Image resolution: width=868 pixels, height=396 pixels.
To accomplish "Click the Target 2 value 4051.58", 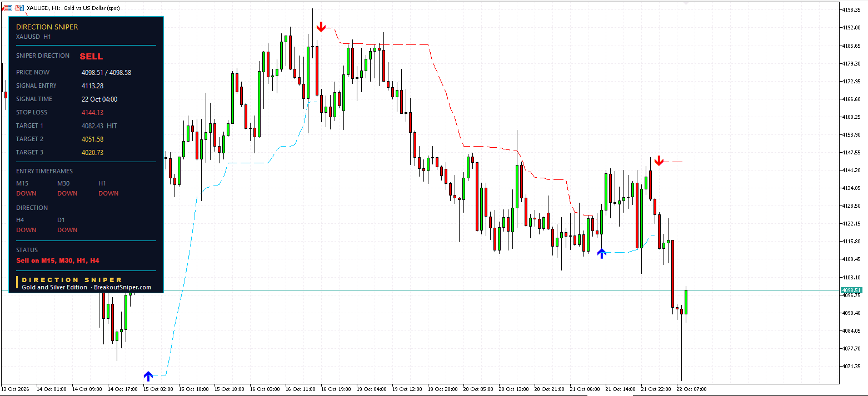I will (x=92, y=139).
